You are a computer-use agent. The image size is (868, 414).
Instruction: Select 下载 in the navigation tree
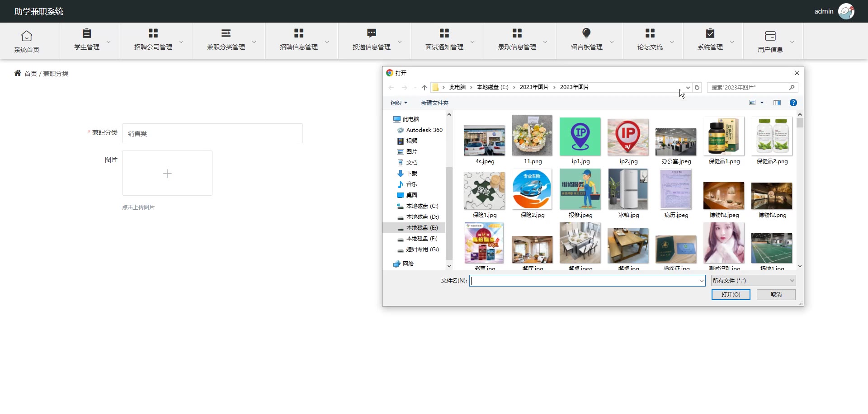pyautogui.click(x=407, y=174)
